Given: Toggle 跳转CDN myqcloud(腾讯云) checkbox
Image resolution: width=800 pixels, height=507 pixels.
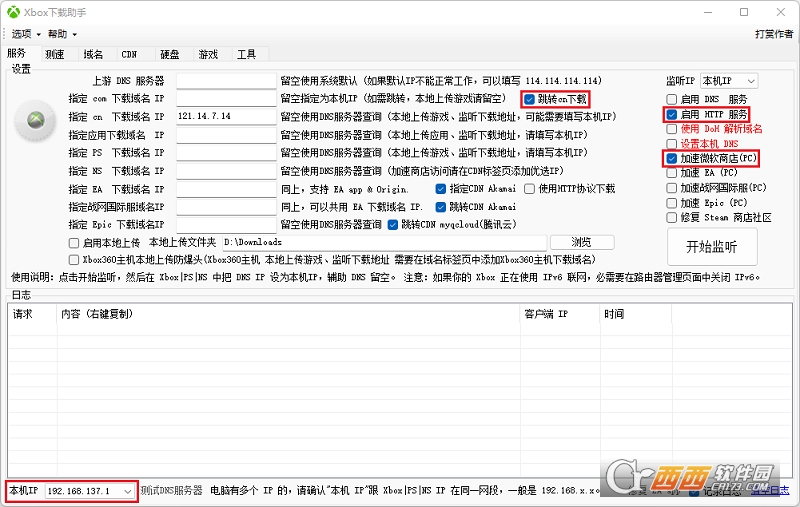Looking at the screenshot, I should [393, 225].
